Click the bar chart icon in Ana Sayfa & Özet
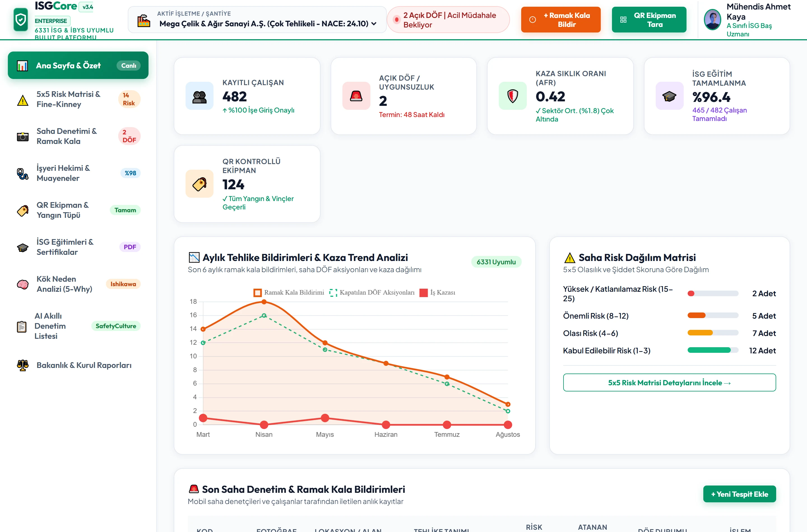 [22, 66]
